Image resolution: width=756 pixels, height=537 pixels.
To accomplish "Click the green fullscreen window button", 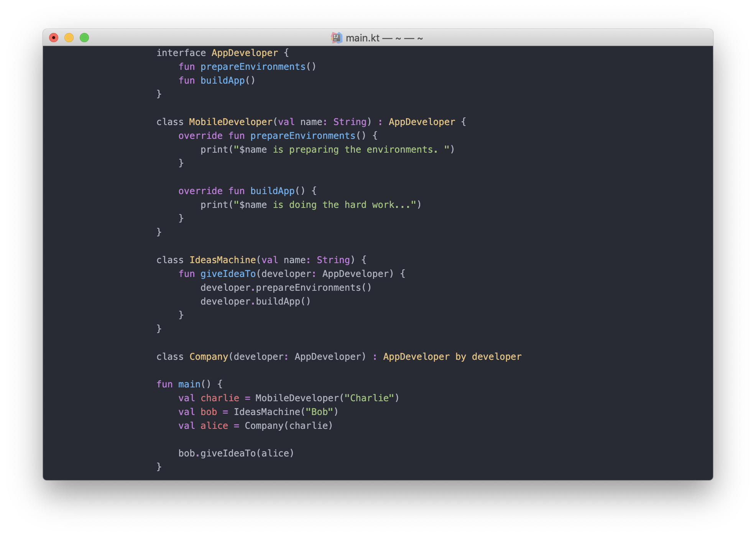I will tap(84, 38).
